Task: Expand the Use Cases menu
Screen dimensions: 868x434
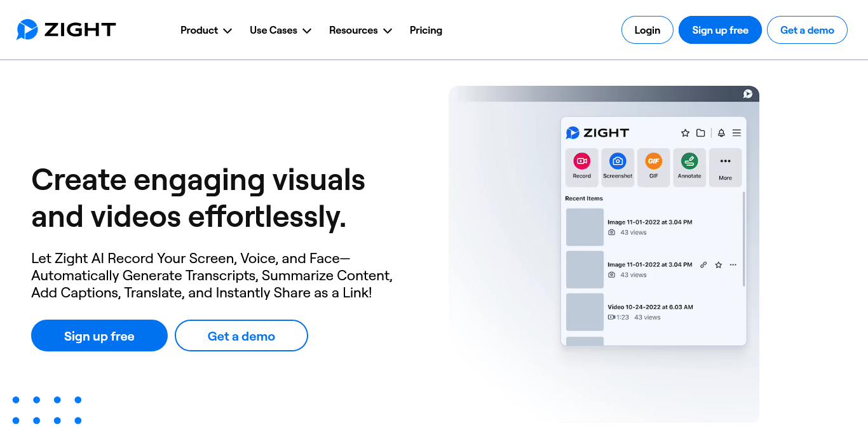Action: 280,31
